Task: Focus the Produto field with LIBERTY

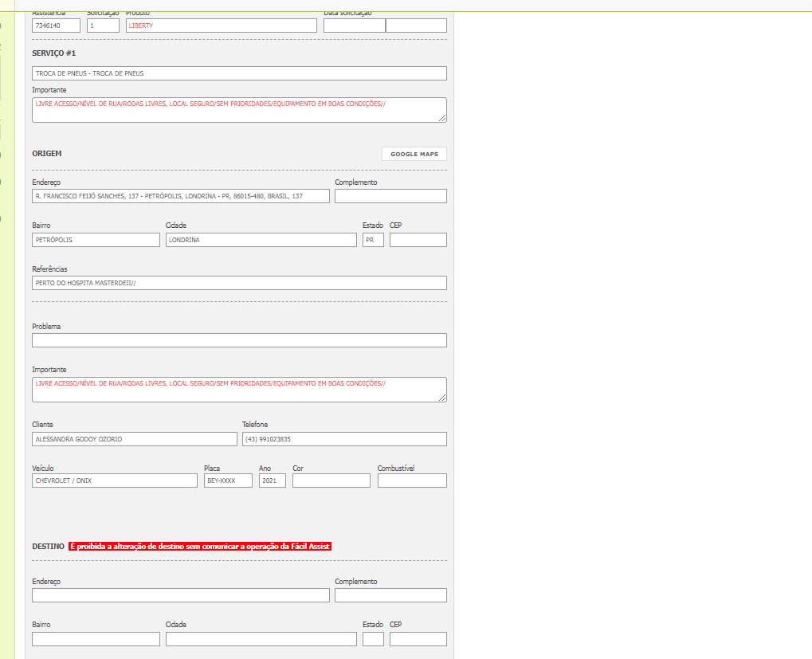Action: coord(221,25)
